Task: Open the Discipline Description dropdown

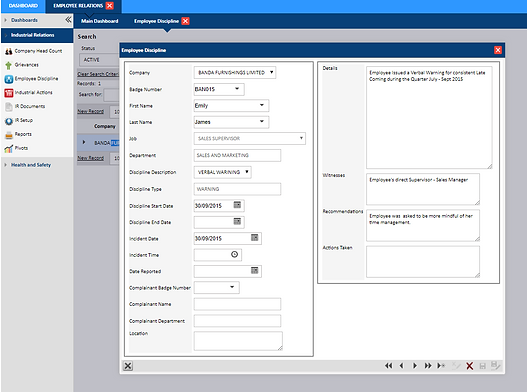Action: pyautogui.click(x=247, y=172)
